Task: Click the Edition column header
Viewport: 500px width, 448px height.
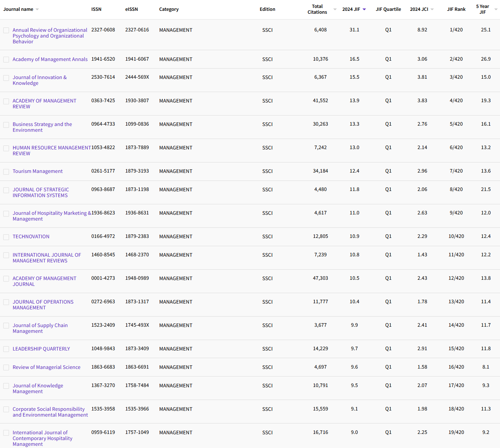Action: [268, 9]
